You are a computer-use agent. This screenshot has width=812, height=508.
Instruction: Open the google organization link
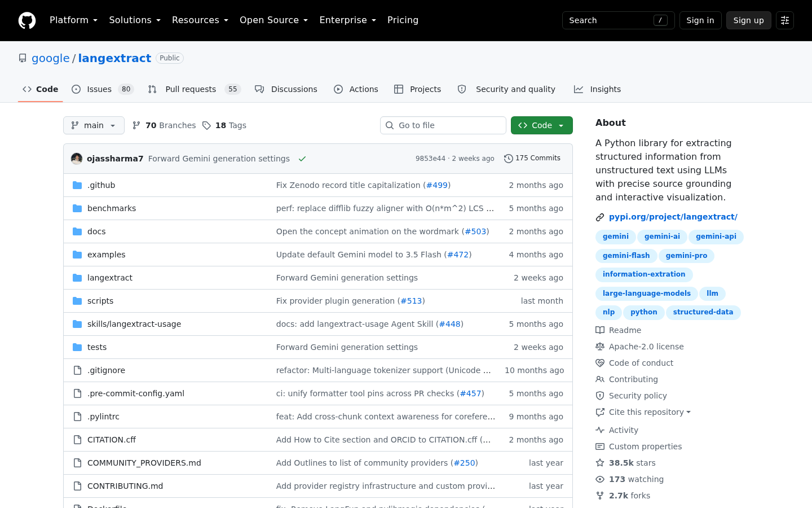(x=51, y=58)
